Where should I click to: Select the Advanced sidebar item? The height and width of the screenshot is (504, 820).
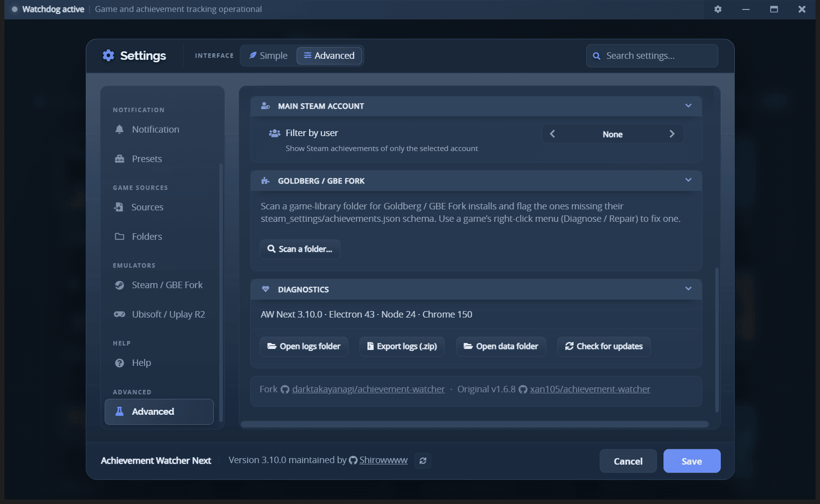pyautogui.click(x=159, y=411)
